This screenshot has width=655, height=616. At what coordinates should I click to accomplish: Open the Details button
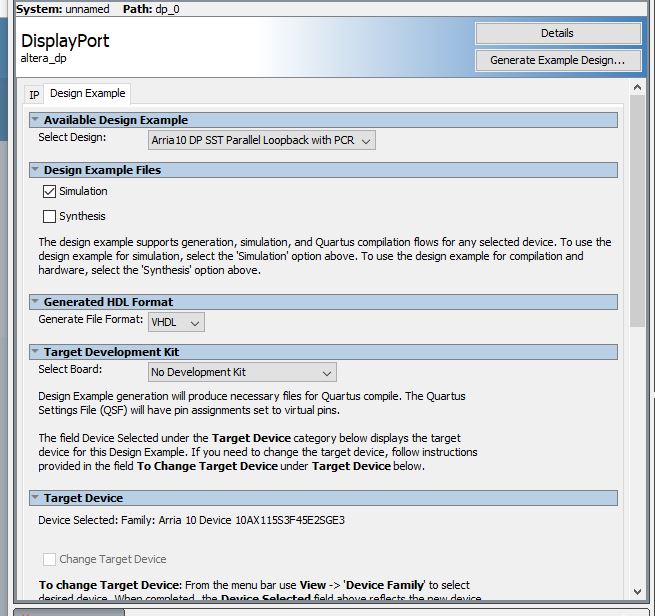[x=558, y=33]
